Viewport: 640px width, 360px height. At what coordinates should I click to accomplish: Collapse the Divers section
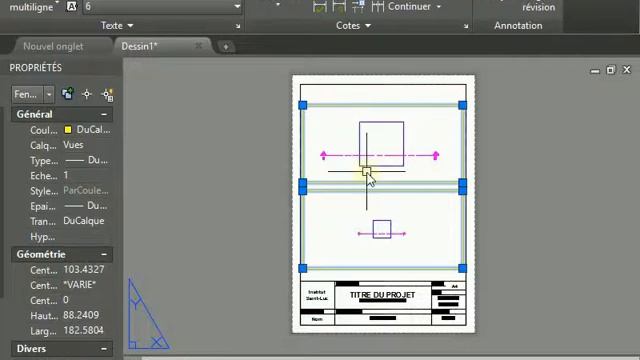[104, 349]
